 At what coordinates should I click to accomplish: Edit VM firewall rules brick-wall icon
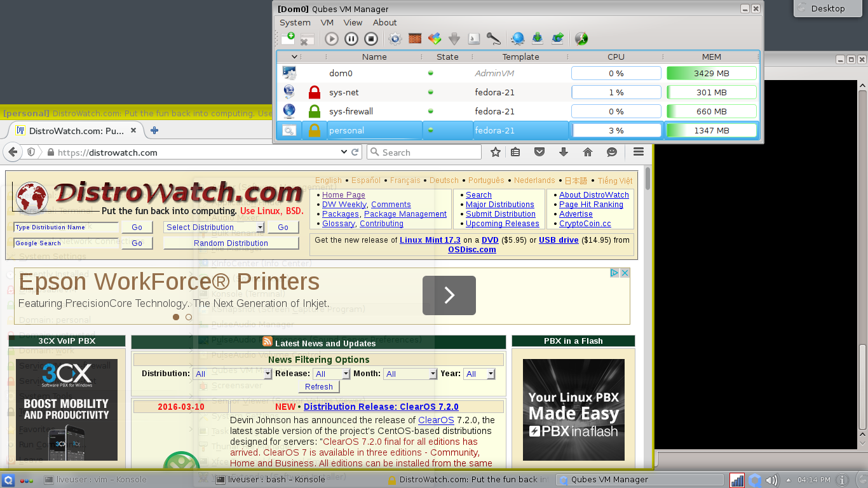click(x=415, y=39)
